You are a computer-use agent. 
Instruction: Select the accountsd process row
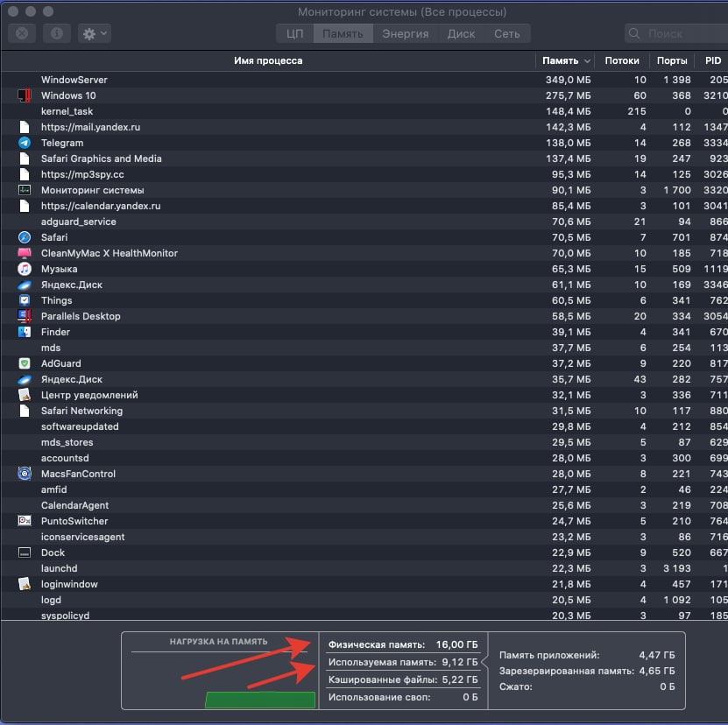click(x=364, y=458)
